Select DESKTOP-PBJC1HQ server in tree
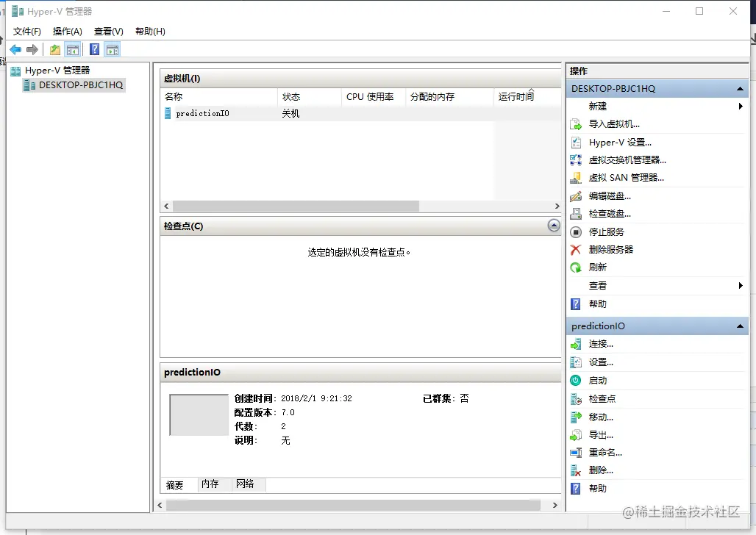Image resolution: width=756 pixels, height=535 pixels. coord(74,85)
